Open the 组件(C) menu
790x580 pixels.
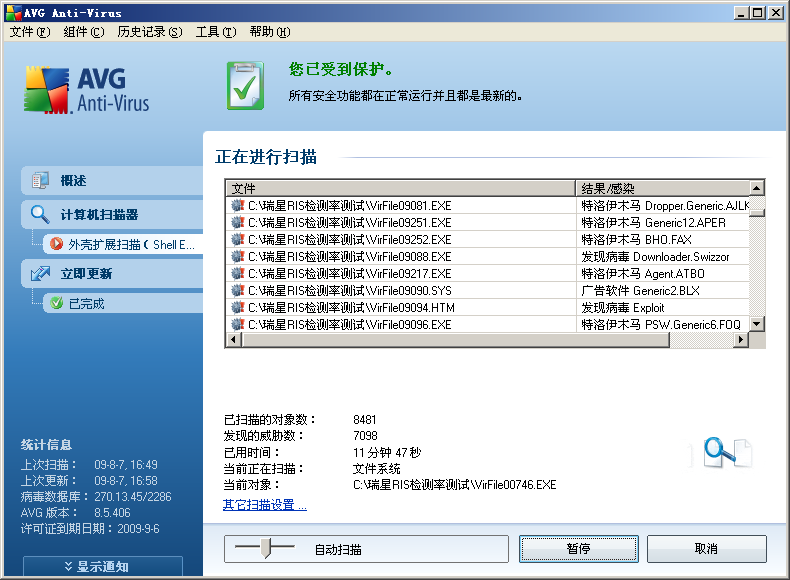click(84, 32)
